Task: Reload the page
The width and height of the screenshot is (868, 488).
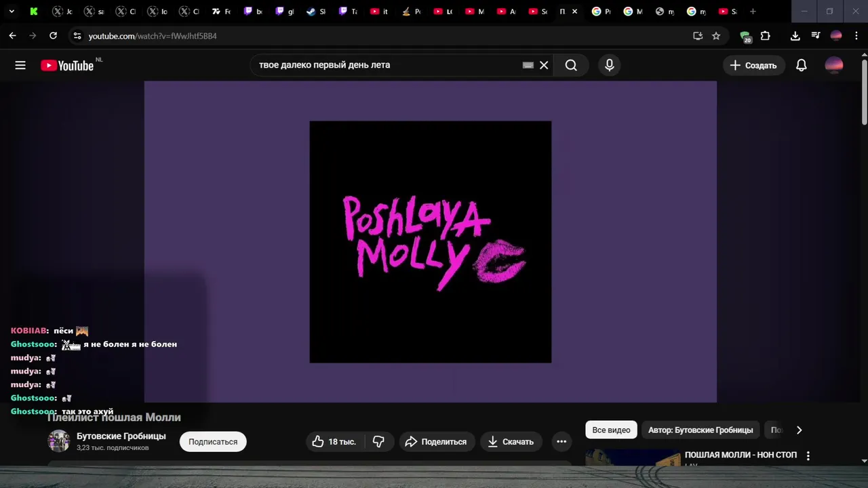Action: tap(53, 36)
